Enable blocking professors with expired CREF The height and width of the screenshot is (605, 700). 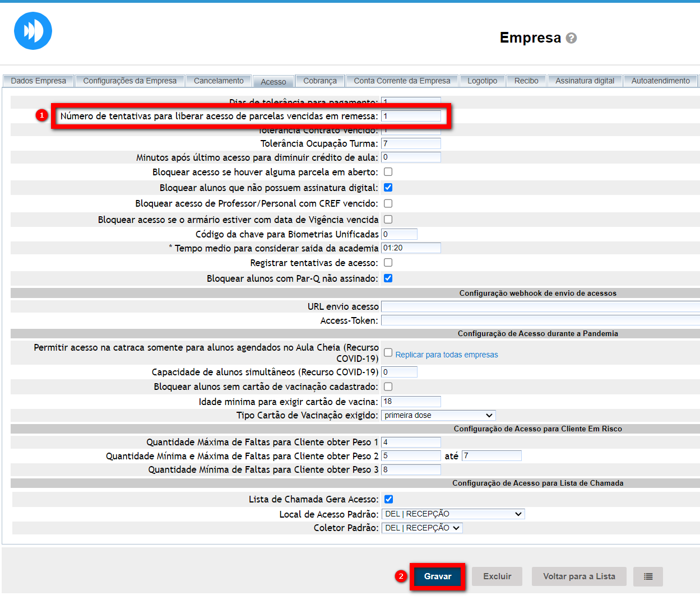tap(388, 203)
